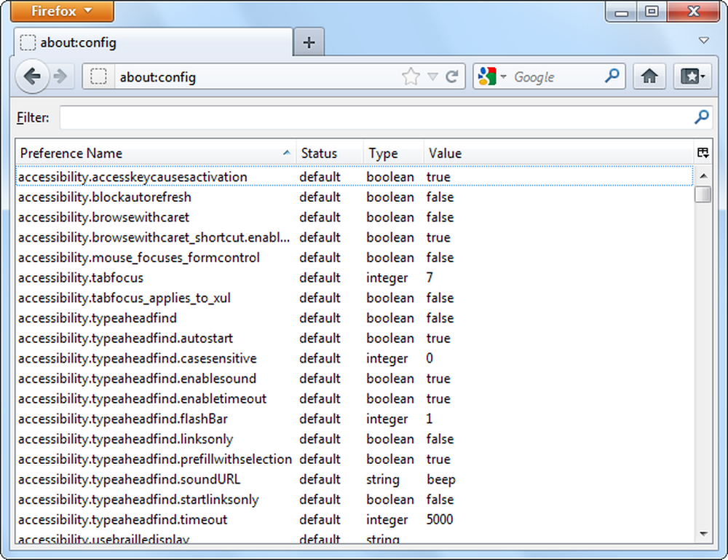Viewport: 728px width, 560px height.
Task: Select accessibility.blockautorefresh preference row
Action: [x=355, y=197]
